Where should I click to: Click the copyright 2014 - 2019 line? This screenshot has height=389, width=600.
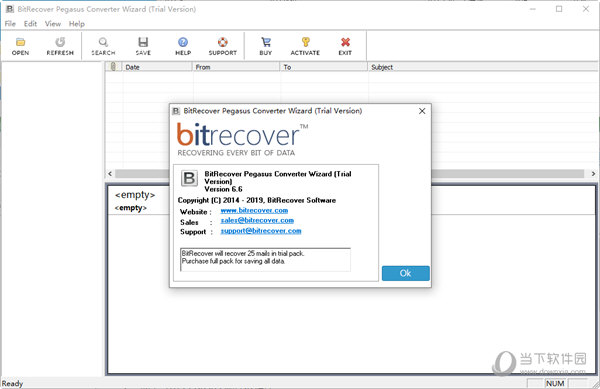point(257,200)
